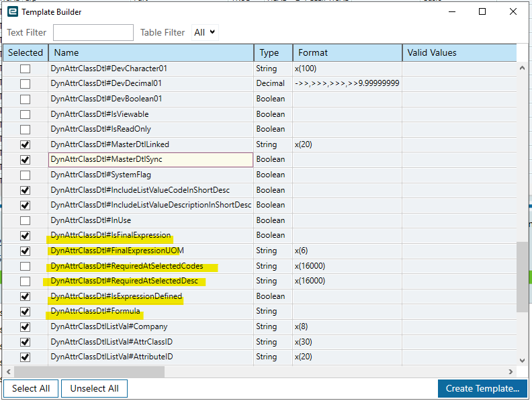Uncheck the DynAttrClassDtlListVal#AttributeID checkbox

click(25, 357)
